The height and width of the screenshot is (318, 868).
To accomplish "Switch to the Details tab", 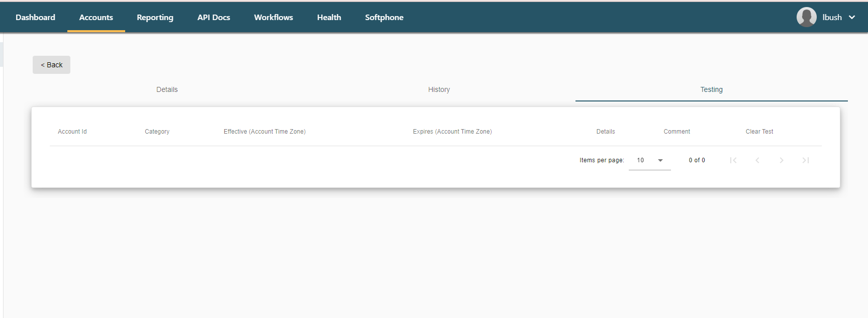I will pos(167,89).
